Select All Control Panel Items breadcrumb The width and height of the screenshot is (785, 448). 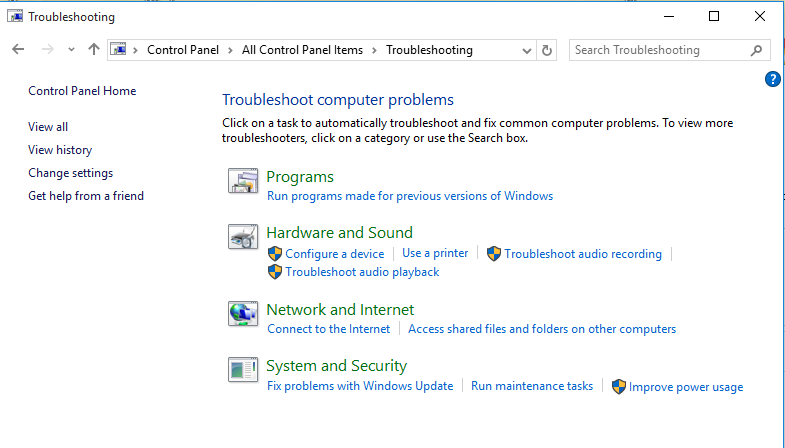coord(302,50)
